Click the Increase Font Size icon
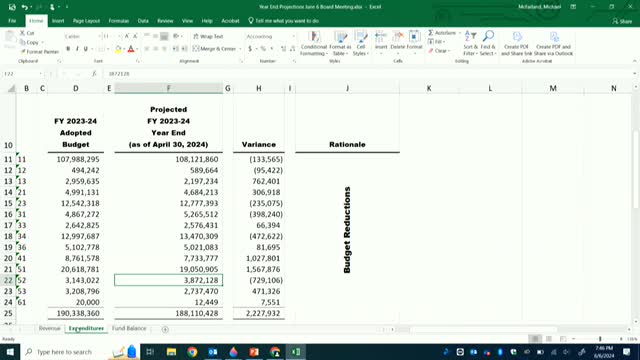 [127, 36]
